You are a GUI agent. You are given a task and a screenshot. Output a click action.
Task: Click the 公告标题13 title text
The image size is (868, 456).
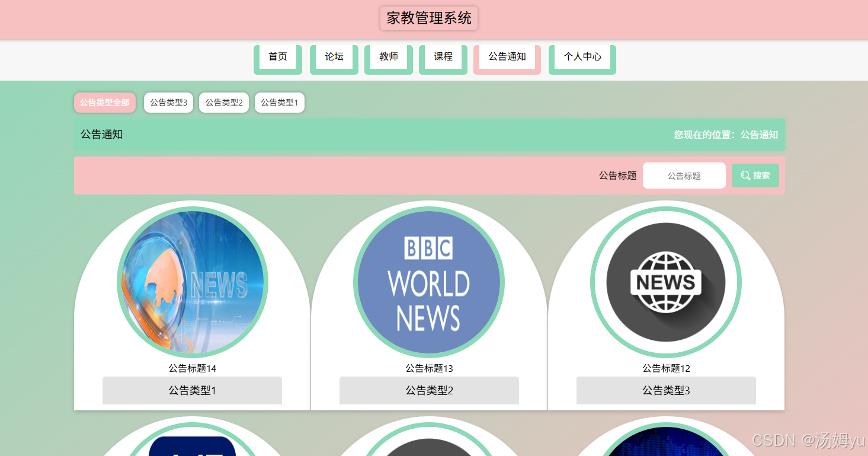[429, 368]
